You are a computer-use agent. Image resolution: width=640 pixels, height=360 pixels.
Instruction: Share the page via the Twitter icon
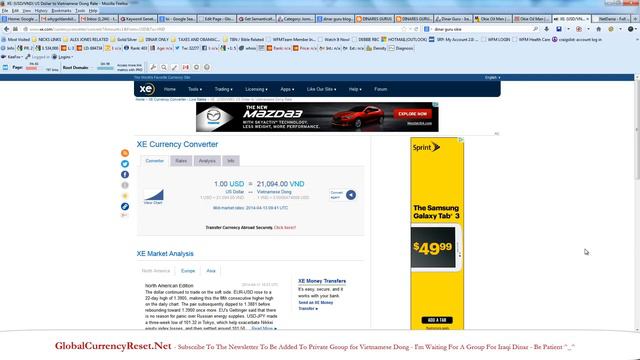(125, 164)
